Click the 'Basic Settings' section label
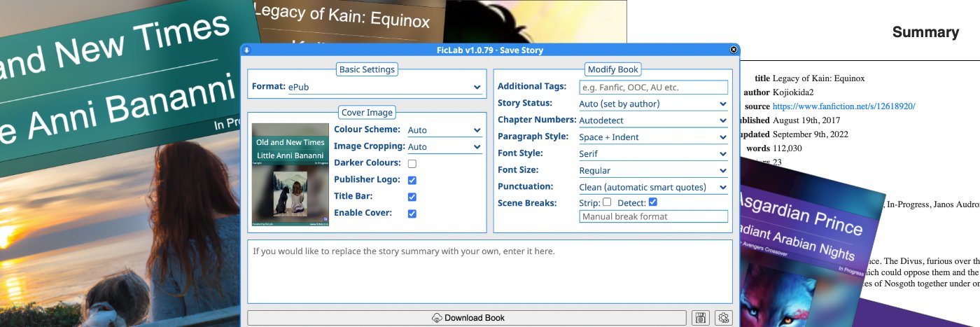Image resolution: width=980 pixels, height=327 pixels. (367, 69)
